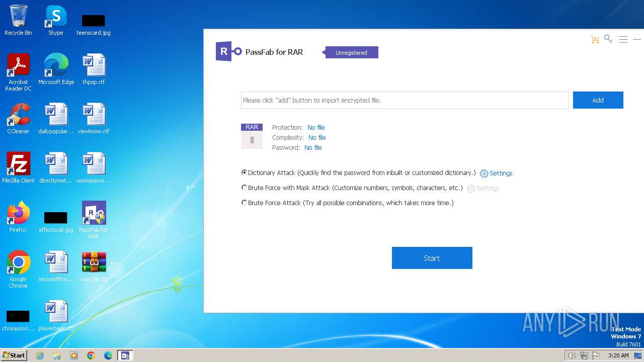Click the PassFab for RAR logo icon
Viewport: 644px width, 362px height.
[x=229, y=51]
